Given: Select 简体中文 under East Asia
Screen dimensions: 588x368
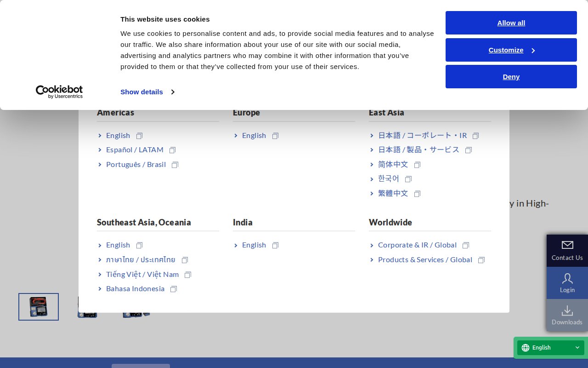Looking at the screenshot, I should point(393,164).
